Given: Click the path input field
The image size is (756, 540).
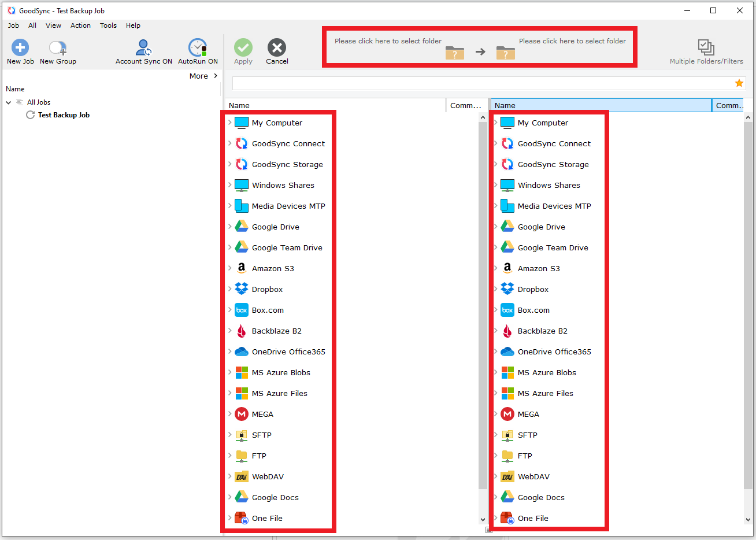Looking at the screenshot, I should tap(482, 83).
